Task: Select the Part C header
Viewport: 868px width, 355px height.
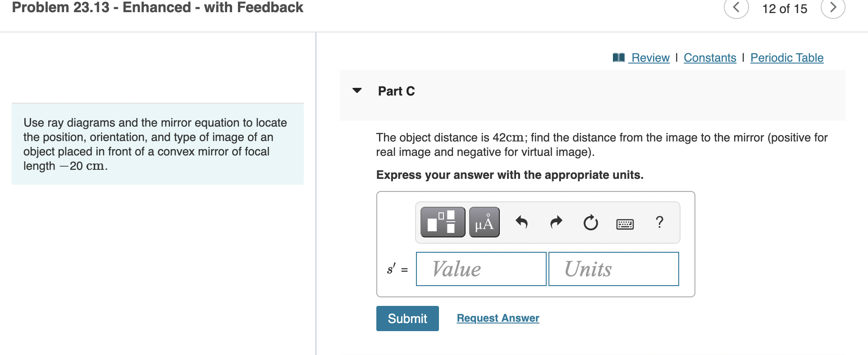Action: point(396,91)
